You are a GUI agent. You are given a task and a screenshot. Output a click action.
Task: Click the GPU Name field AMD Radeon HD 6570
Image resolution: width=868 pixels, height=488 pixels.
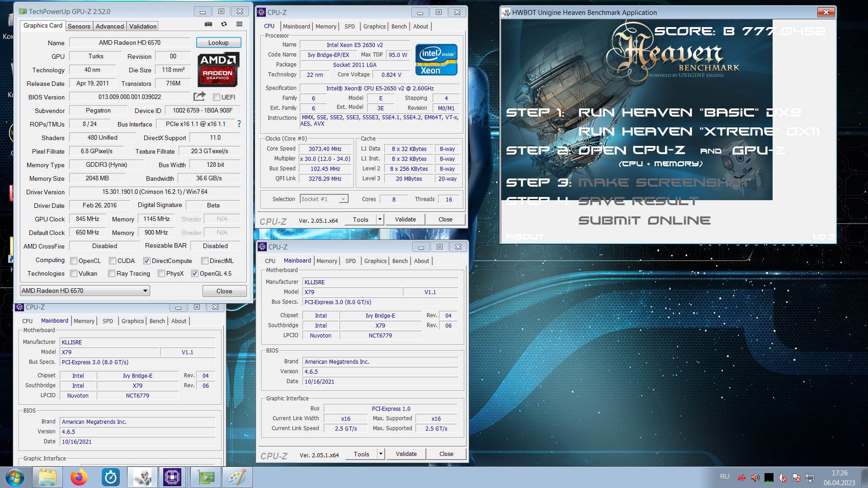[130, 42]
